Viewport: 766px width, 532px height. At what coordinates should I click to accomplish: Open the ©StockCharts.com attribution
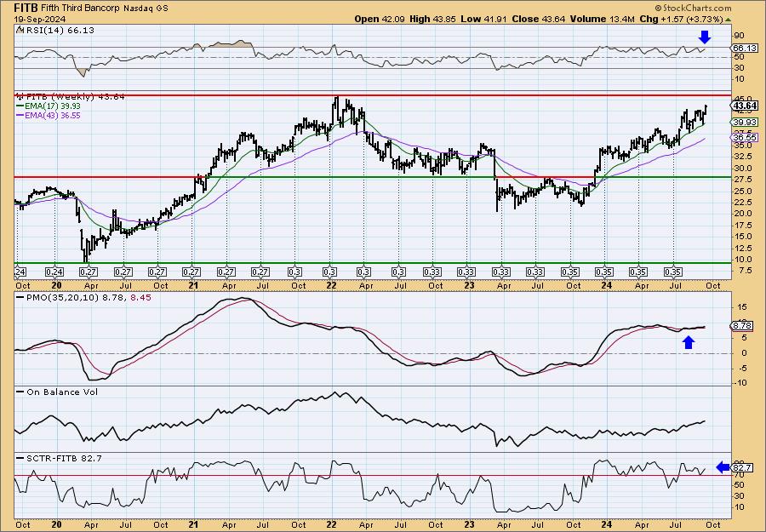point(693,8)
